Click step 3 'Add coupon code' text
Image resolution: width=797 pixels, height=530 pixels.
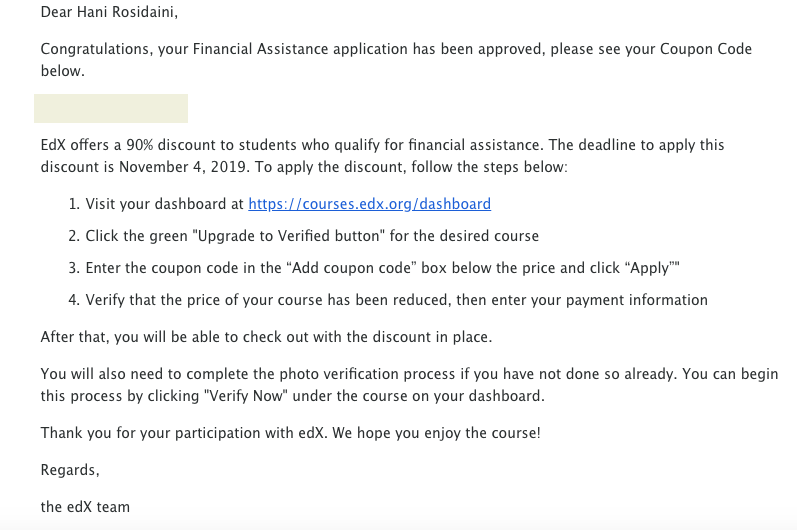[x=351, y=268]
